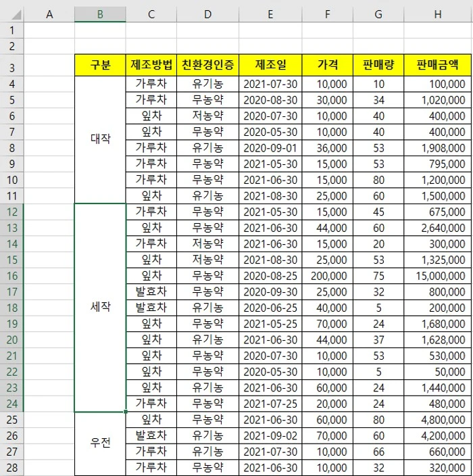This screenshot has height=476, width=473.
Task: Select column B header
Action: coord(100,14)
